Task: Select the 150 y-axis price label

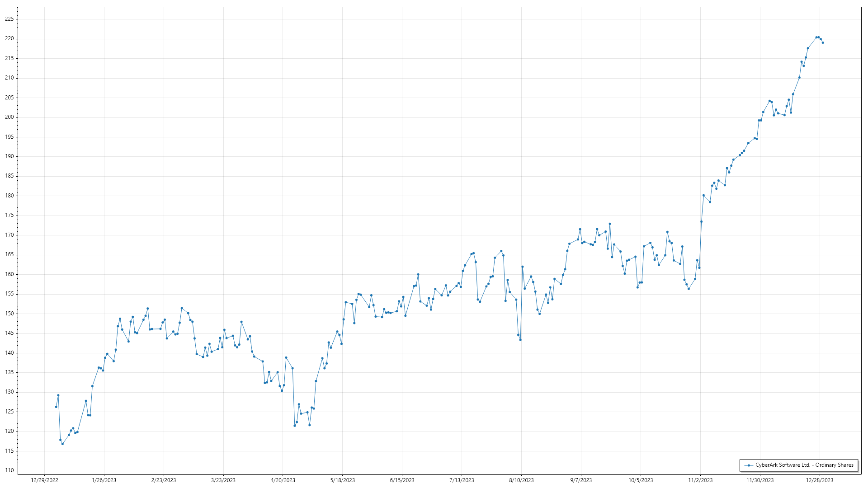Action: (9, 314)
